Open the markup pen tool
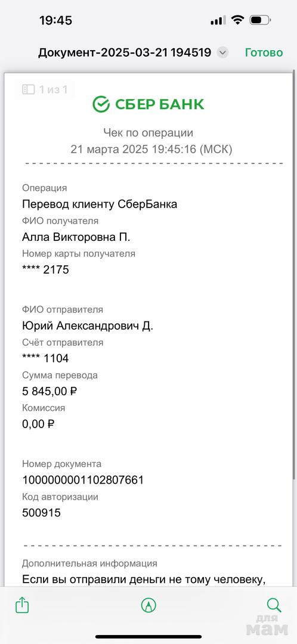Viewport: 297px width, 644px height. (148, 605)
